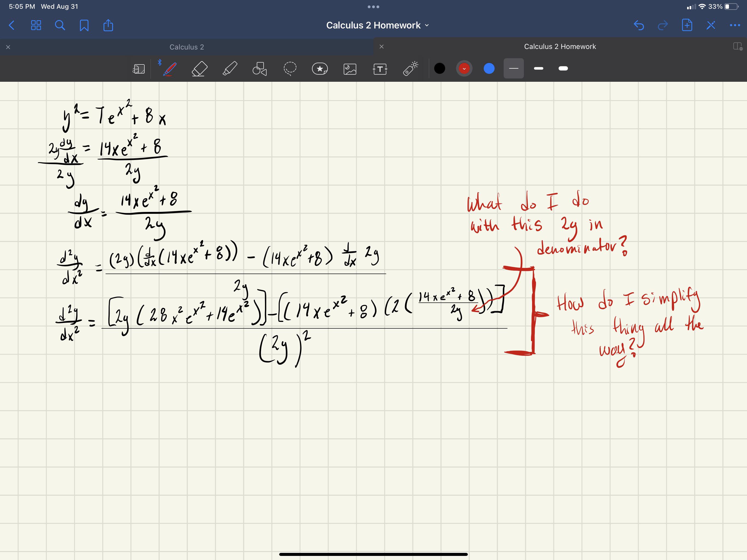This screenshot has width=747, height=560.
Task: Select the Eraser tool
Action: pos(199,69)
